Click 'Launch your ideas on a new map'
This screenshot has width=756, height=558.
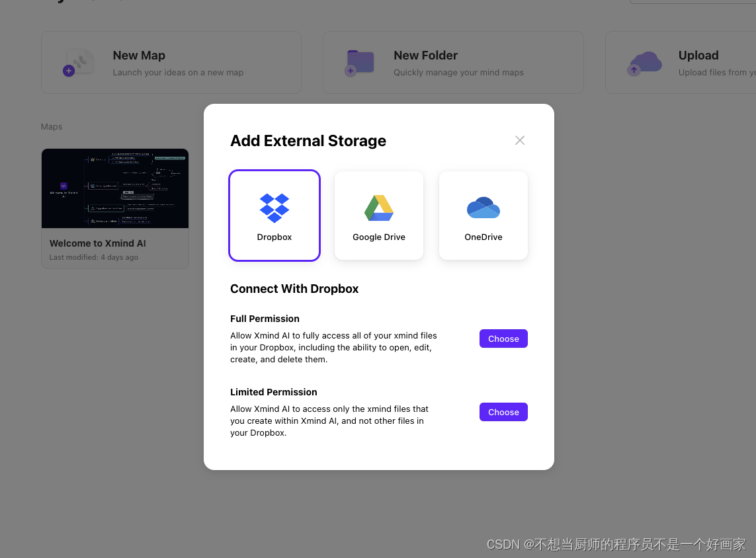point(178,72)
